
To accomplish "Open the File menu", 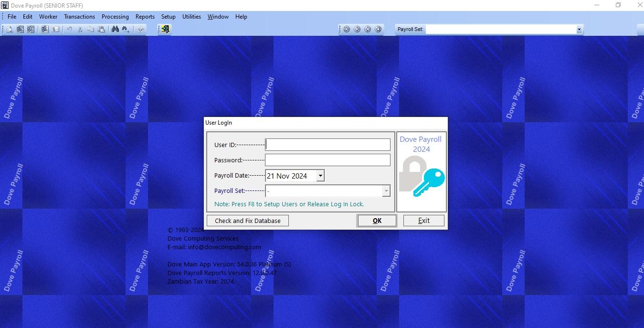I will coord(12,17).
